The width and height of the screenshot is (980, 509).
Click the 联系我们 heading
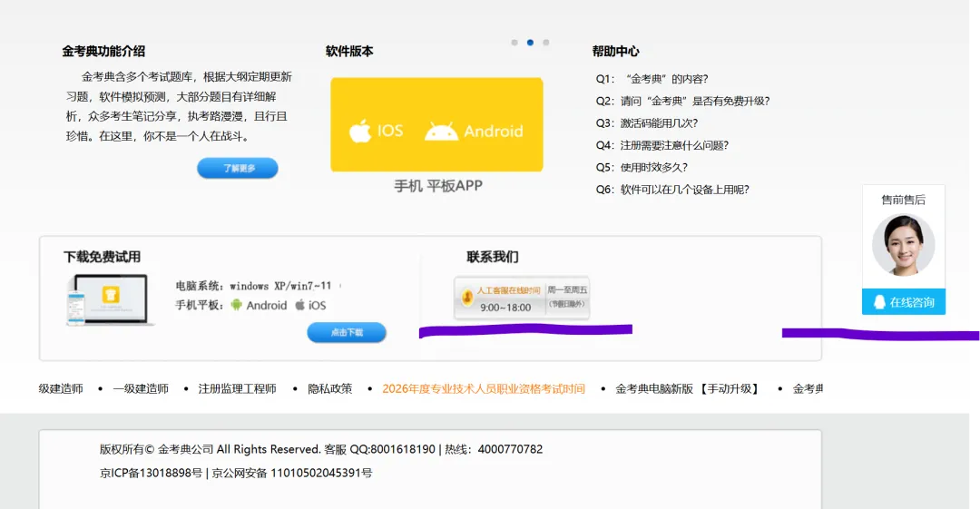pyautogui.click(x=493, y=257)
